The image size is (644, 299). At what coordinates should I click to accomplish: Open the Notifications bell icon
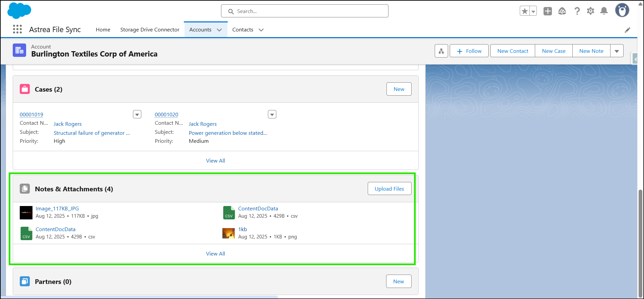pos(604,11)
